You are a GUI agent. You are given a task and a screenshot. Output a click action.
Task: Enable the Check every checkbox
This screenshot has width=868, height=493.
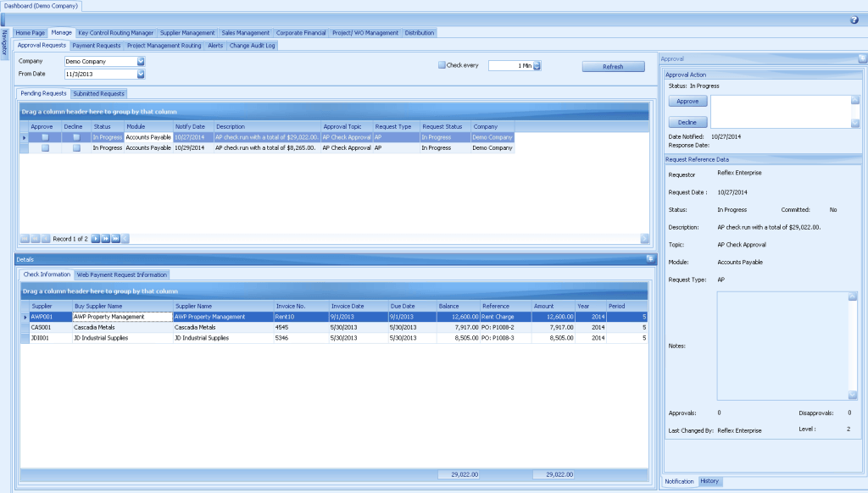click(442, 64)
